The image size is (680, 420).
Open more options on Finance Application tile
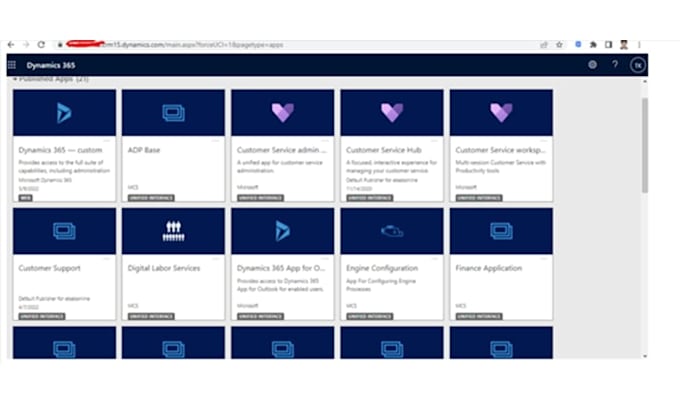[543, 259]
